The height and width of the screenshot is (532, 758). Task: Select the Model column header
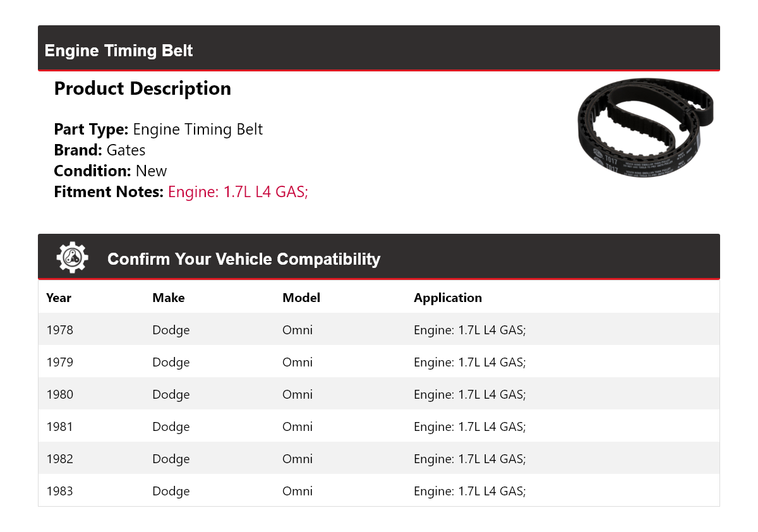301,298
